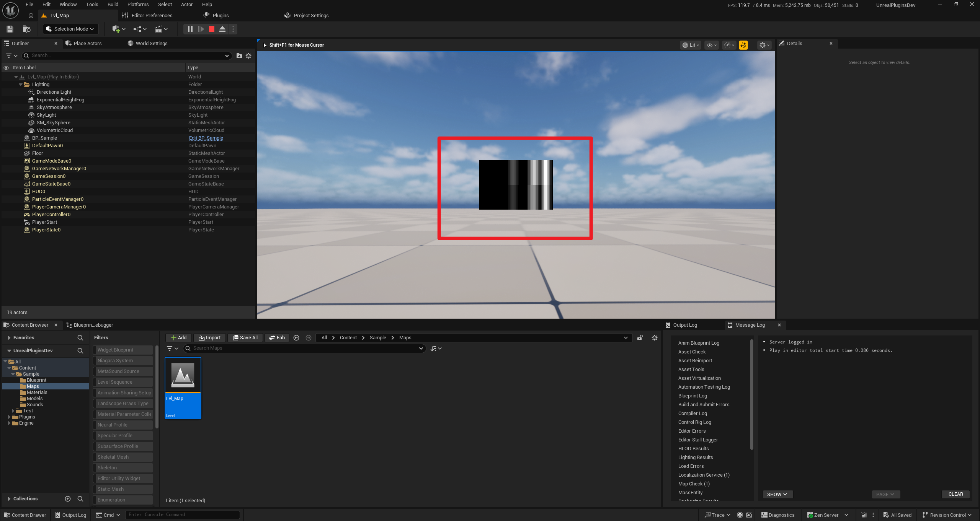Click the CLEAR button in Message Log
This screenshot has height=521, width=980.
955,494
